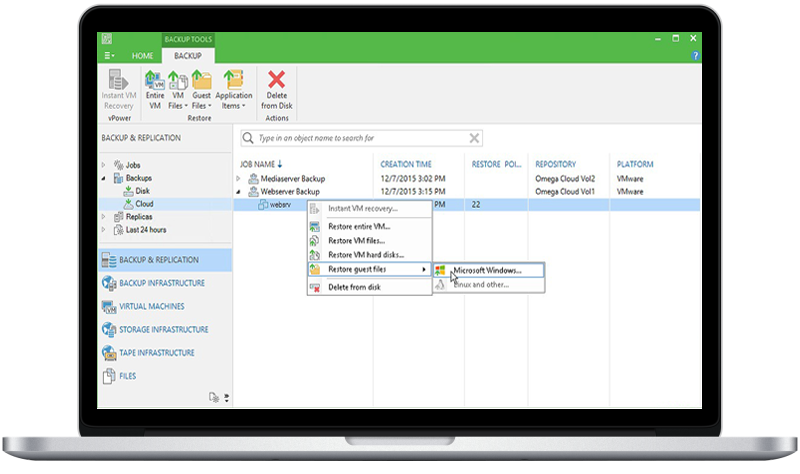Open the Backup Infrastructure view
This screenshot has width=800, height=474.
164,283
